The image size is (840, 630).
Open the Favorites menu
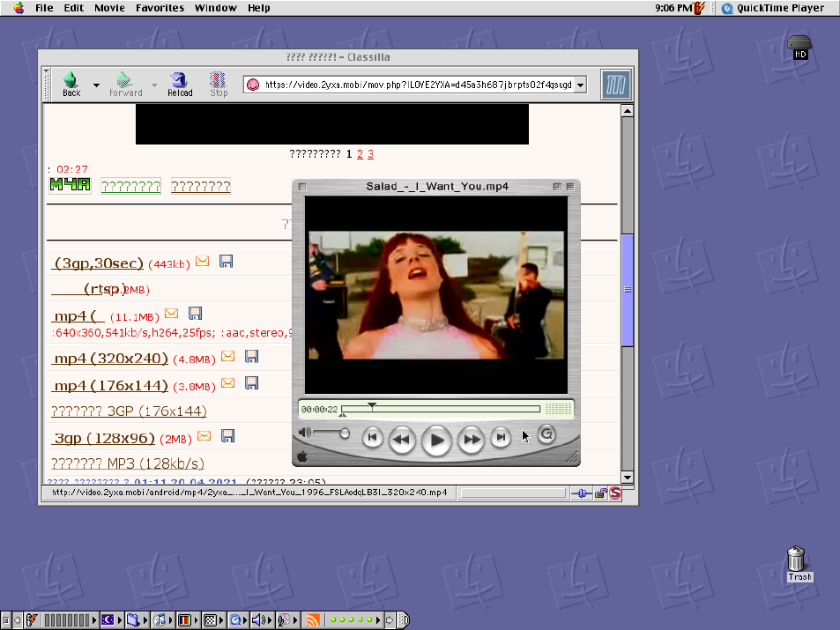[x=160, y=8]
